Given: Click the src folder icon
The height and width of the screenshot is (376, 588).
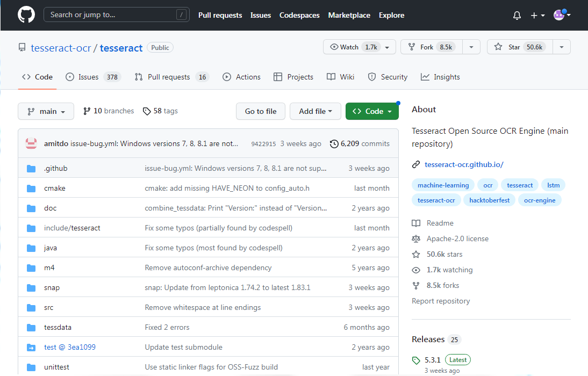Looking at the screenshot, I should [x=31, y=308].
